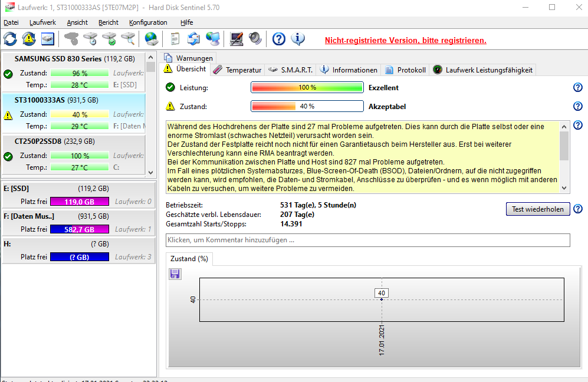The width and height of the screenshot is (588, 382).
Task: Toggle the highlighted hard disk view icon
Action: pos(48,38)
